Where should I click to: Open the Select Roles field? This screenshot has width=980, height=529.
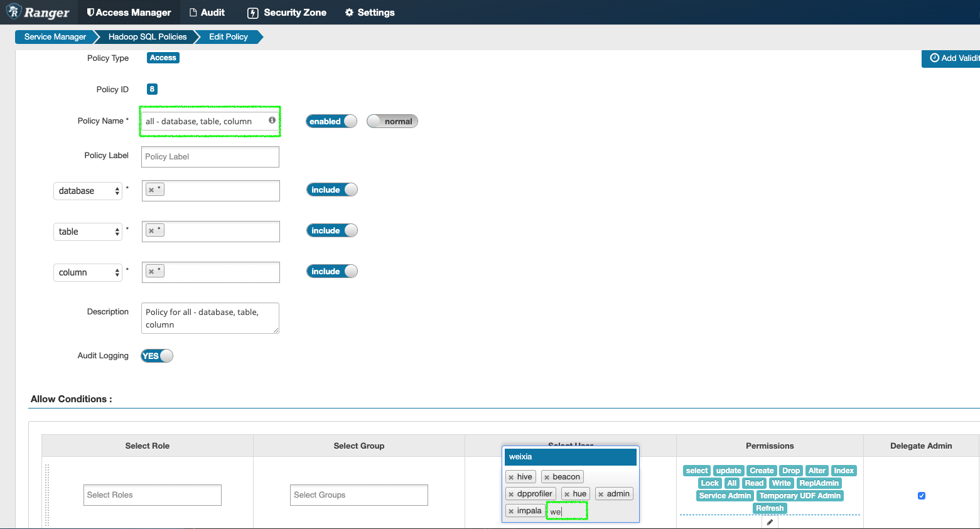pyautogui.click(x=153, y=495)
